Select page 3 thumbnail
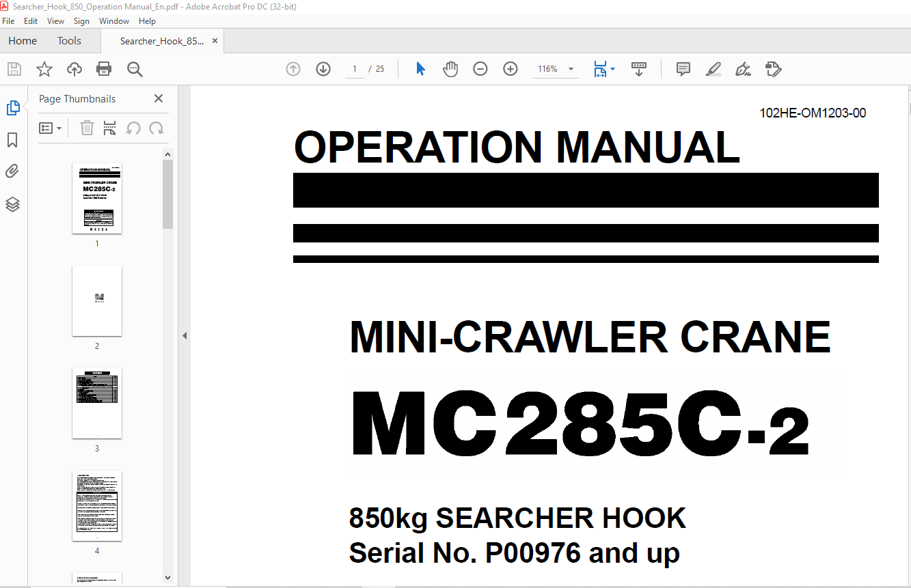Screen dimensions: 911x588 (x=97, y=404)
